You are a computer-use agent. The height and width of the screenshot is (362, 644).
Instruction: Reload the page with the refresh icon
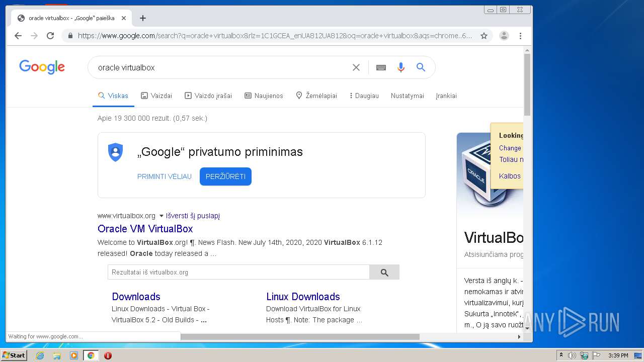[x=50, y=36]
